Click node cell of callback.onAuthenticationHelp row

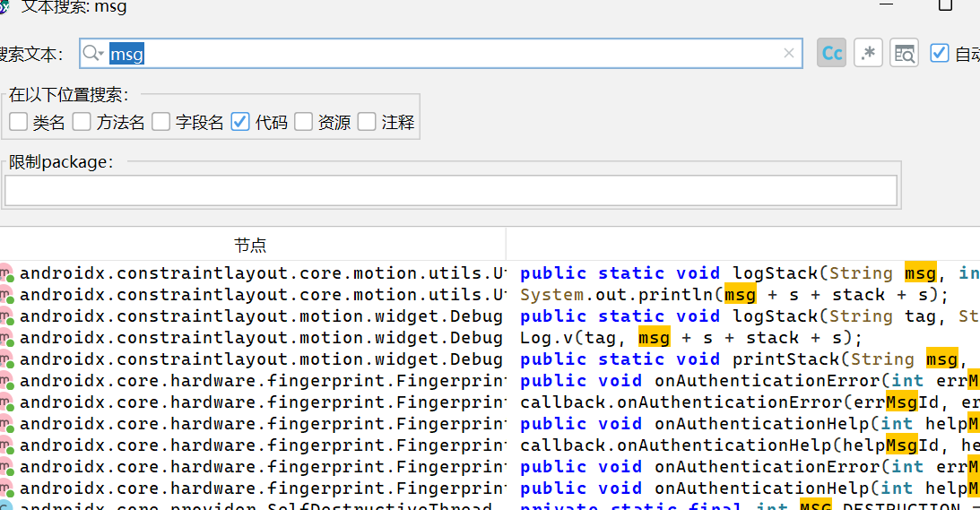click(253, 445)
